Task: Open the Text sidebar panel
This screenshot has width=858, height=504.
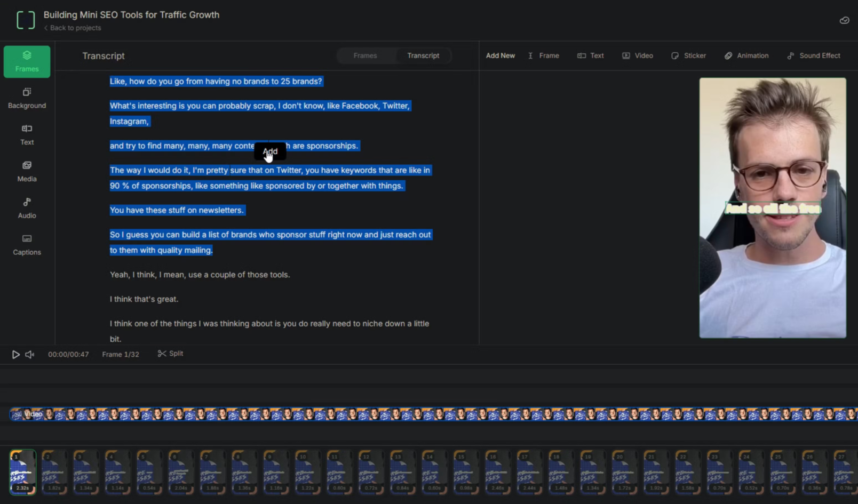Action: [27, 135]
